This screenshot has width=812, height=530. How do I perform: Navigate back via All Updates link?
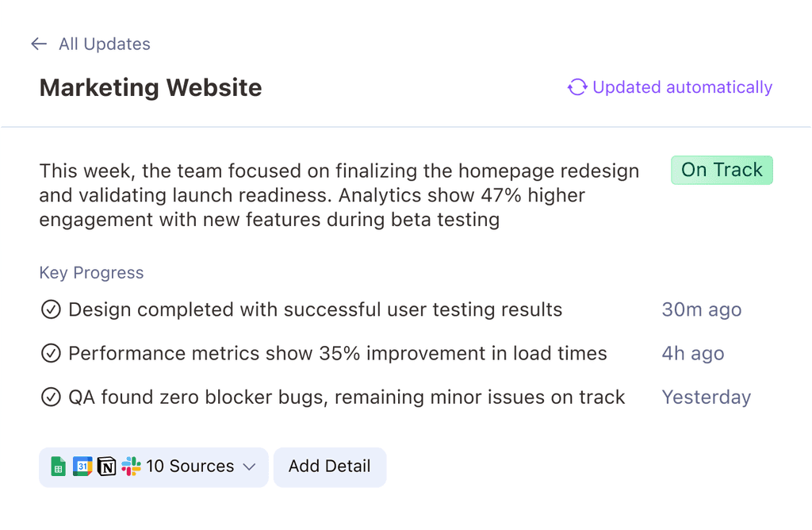[x=104, y=44]
